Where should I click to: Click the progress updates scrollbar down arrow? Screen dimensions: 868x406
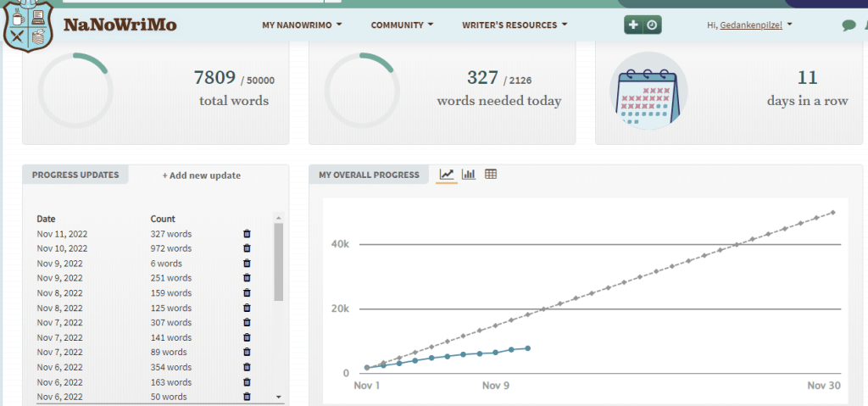pyautogui.click(x=278, y=397)
